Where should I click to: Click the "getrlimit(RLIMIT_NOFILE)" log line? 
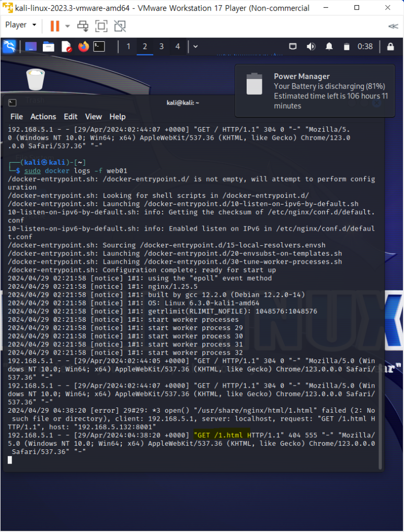pos(163,311)
